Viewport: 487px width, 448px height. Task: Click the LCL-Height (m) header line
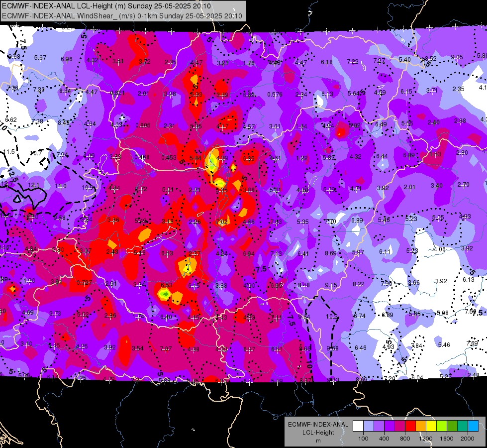(x=106, y=6)
